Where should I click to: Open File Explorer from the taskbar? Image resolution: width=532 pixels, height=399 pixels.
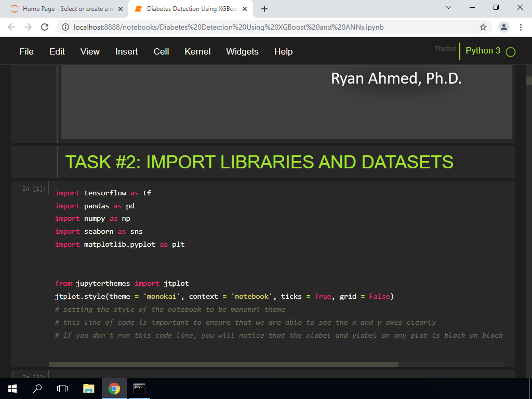point(88,389)
